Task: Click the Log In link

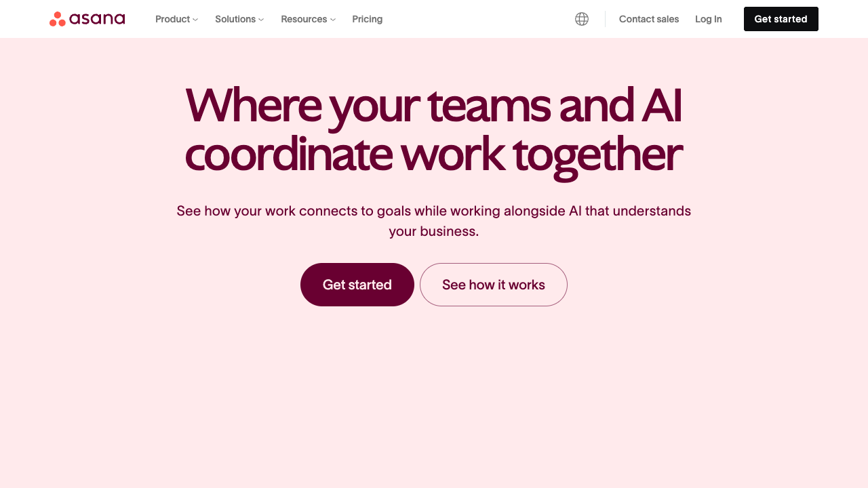Action: point(708,19)
